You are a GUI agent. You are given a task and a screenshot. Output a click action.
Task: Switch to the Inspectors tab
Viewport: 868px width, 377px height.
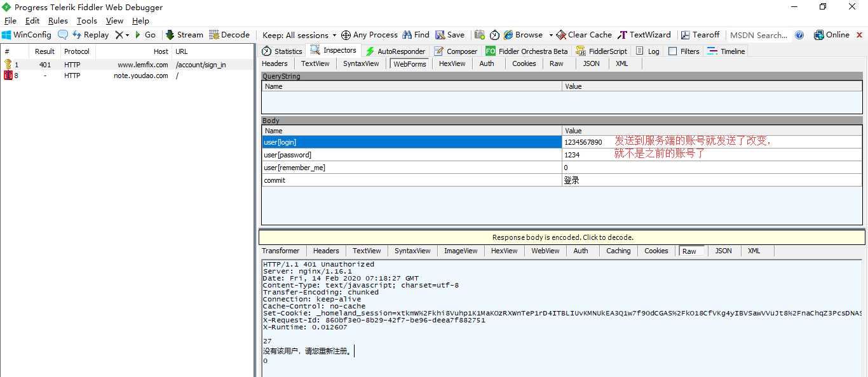pos(334,51)
